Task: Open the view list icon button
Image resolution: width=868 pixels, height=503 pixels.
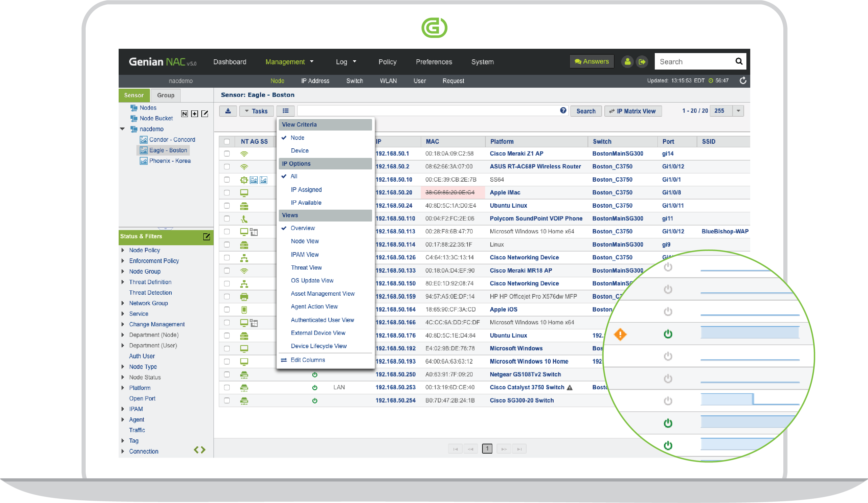Action: [285, 111]
